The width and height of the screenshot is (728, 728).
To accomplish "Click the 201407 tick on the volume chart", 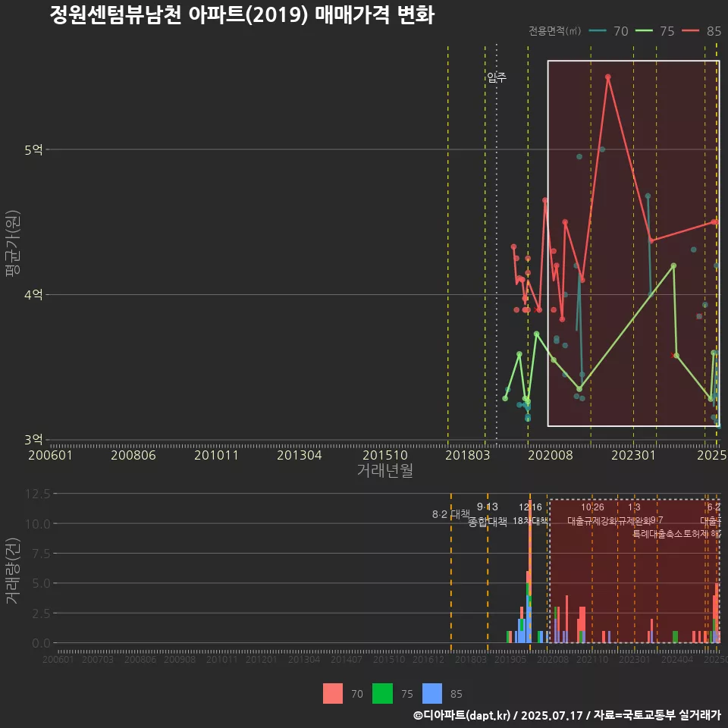I will [347, 659].
